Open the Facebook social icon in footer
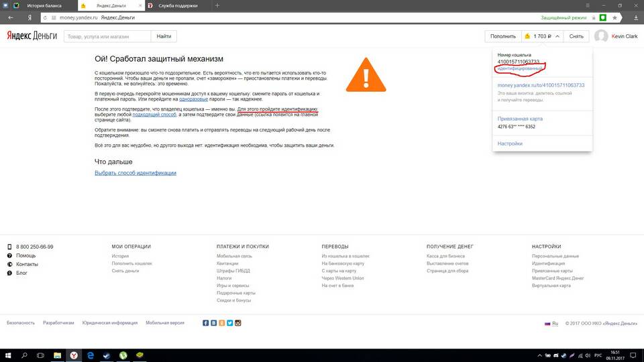This screenshot has height=362, width=644. pyautogui.click(x=206, y=323)
